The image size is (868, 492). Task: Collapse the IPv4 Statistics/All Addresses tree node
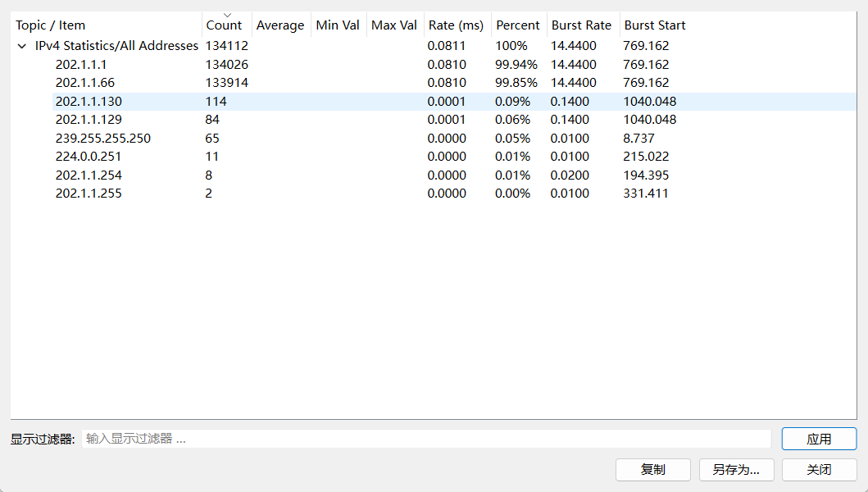click(21, 46)
